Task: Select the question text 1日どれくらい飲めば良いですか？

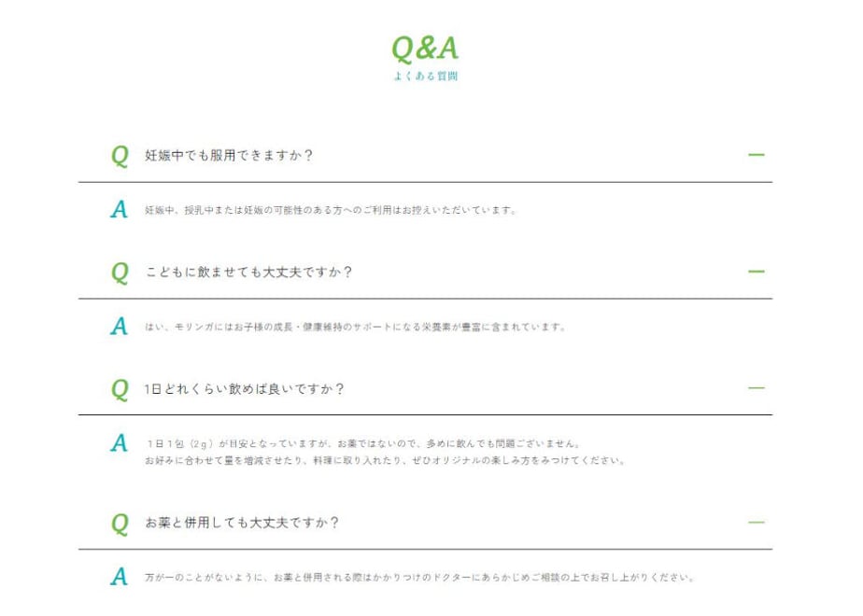Action: click(x=245, y=389)
